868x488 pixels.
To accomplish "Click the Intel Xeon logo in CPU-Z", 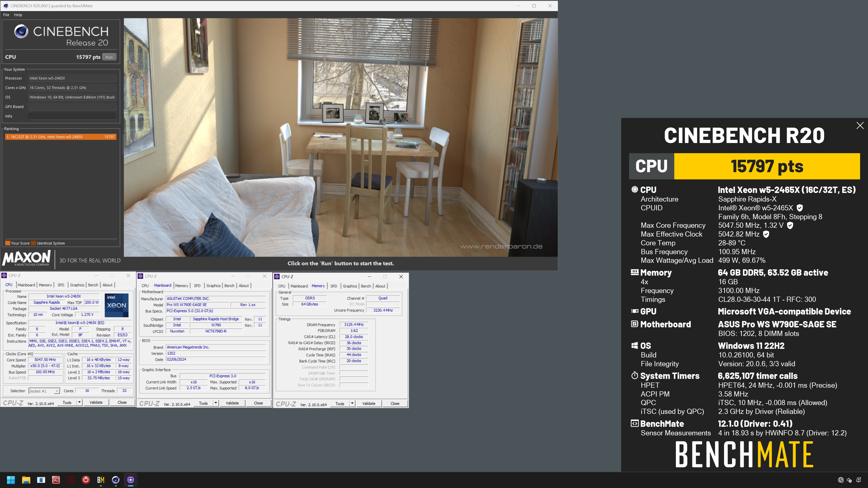I will (x=117, y=305).
